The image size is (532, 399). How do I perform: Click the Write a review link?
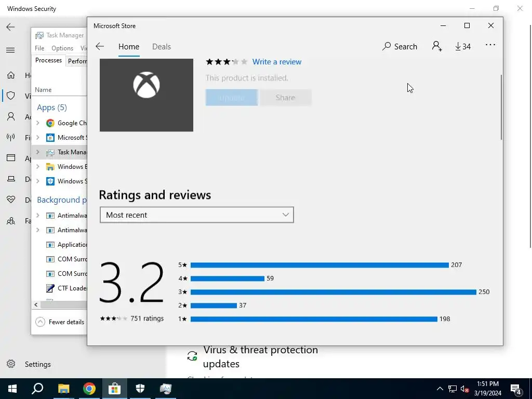pyautogui.click(x=276, y=62)
